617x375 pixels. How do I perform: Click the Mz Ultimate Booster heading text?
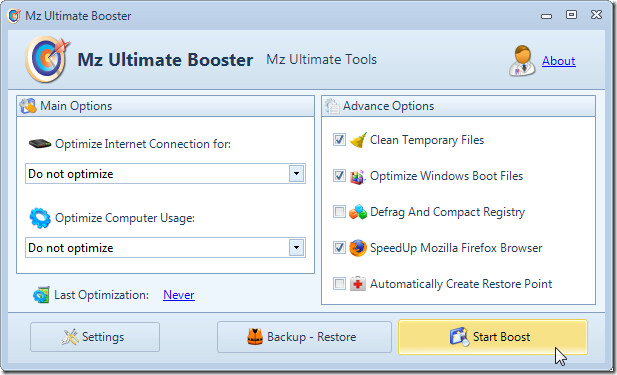coord(165,60)
